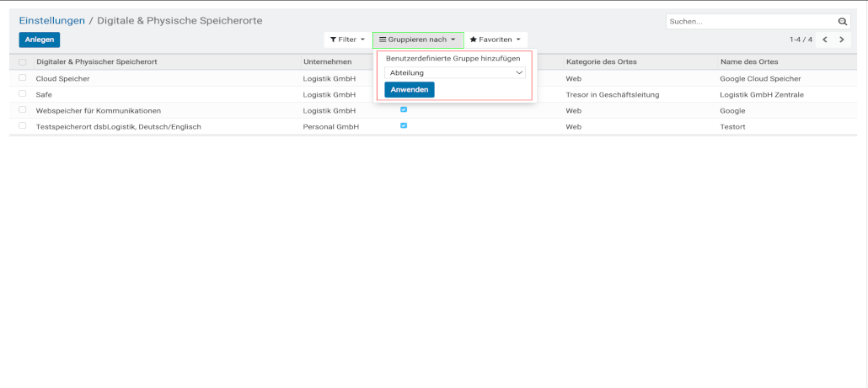Click the Anlegen button
This screenshot has height=388, width=868.
tap(40, 40)
